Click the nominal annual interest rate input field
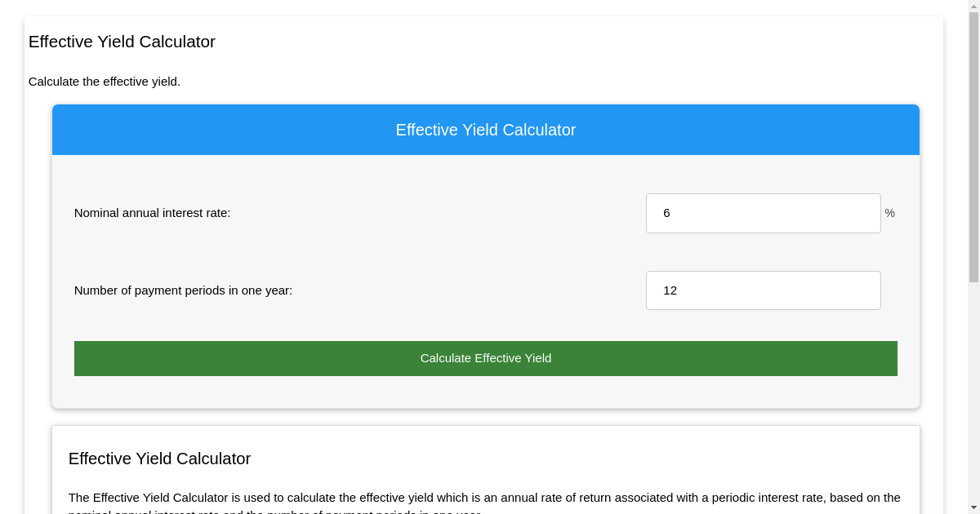 click(x=763, y=213)
